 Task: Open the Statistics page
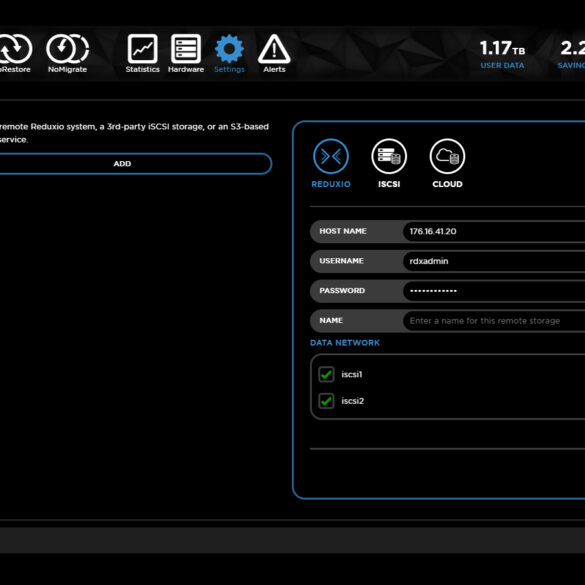[x=143, y=53]
